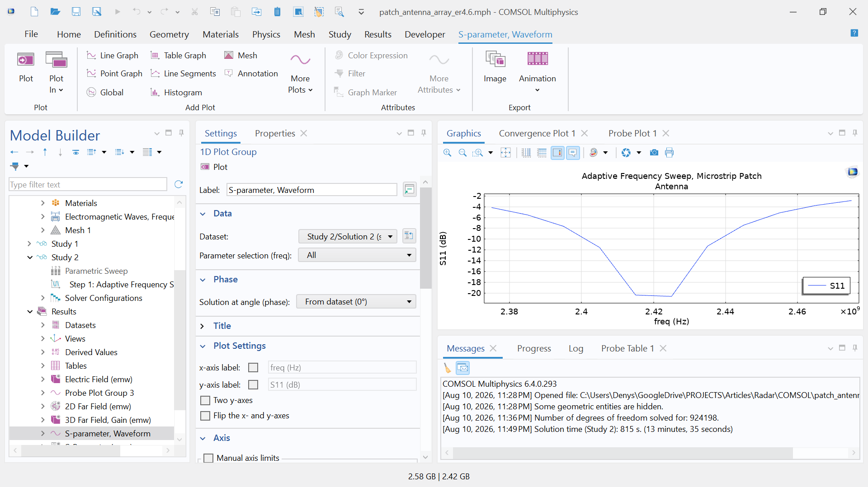This screenshot has height=487, width=868.
Task: Switch to Convergence Plot 1 tab
Action: point(537,133)
